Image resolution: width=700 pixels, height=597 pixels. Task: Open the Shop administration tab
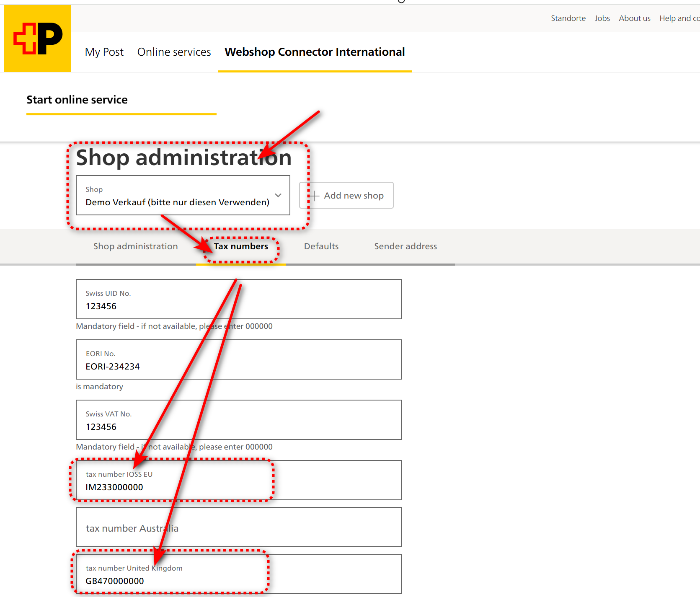click(135, 247)
